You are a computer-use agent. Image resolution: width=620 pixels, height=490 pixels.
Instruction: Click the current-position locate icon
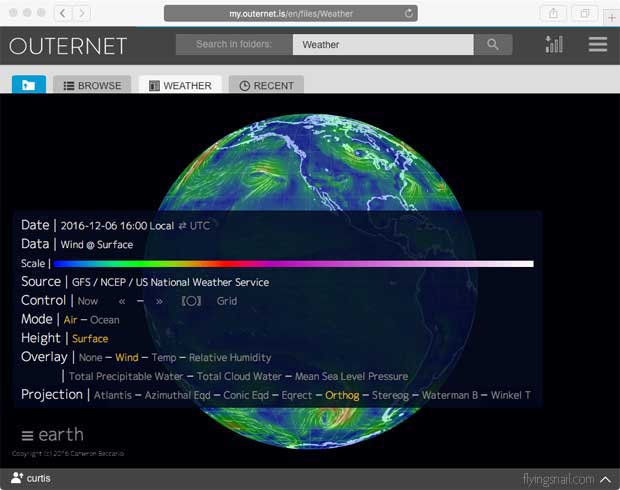pos(191,301)
